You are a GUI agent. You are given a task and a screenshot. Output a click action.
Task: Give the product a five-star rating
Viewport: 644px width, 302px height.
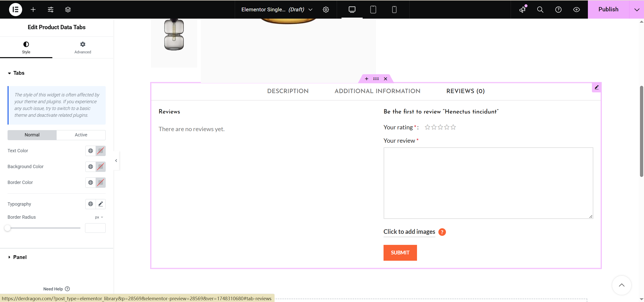coord(453,127)
